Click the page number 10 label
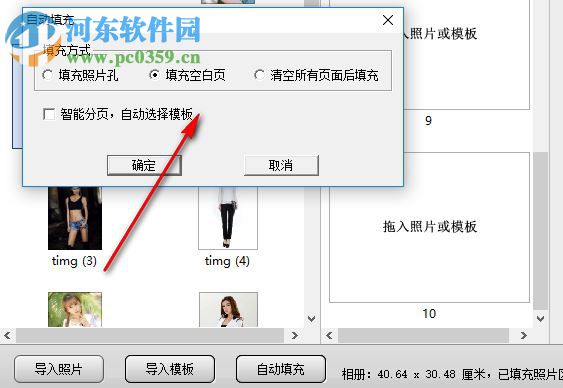The width and height of the screenshot is (563, 388). 429,314
